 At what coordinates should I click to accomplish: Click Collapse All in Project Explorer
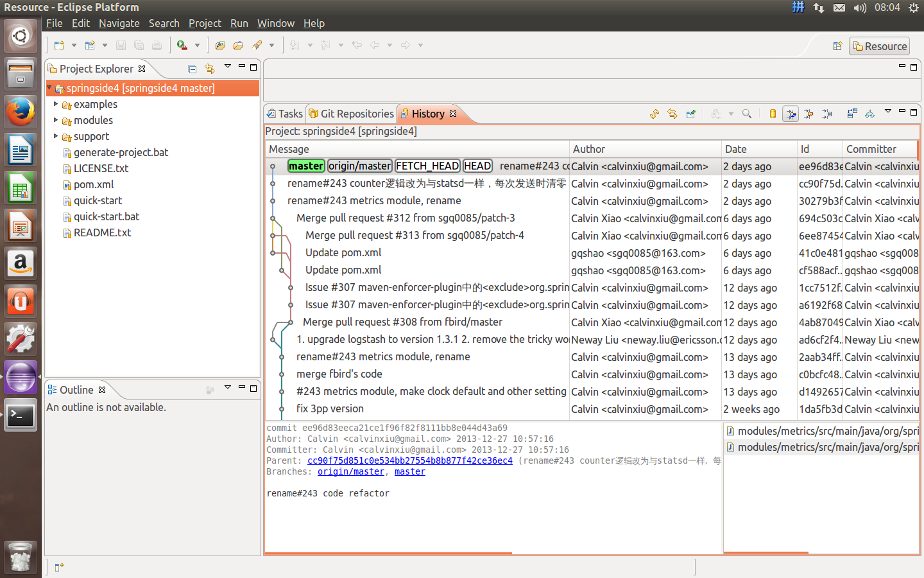192,69
